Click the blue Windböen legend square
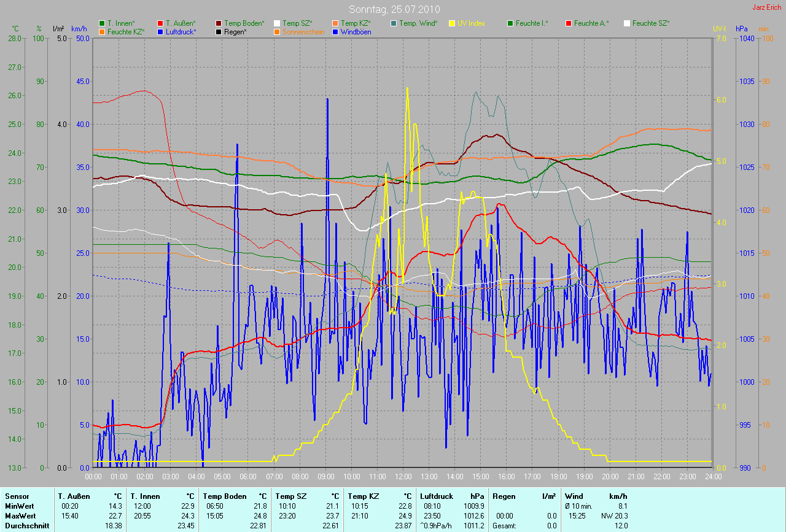Screen dimensions: 786x532 tap(335, 31)
